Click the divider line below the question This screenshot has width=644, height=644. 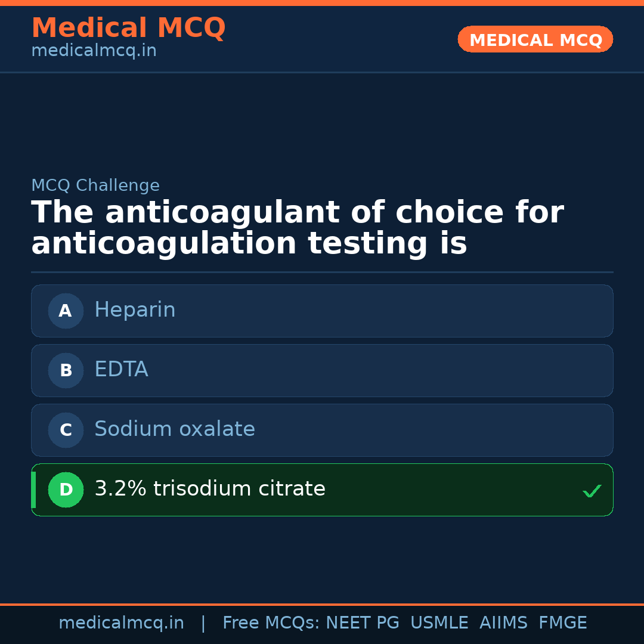point(322,273)
